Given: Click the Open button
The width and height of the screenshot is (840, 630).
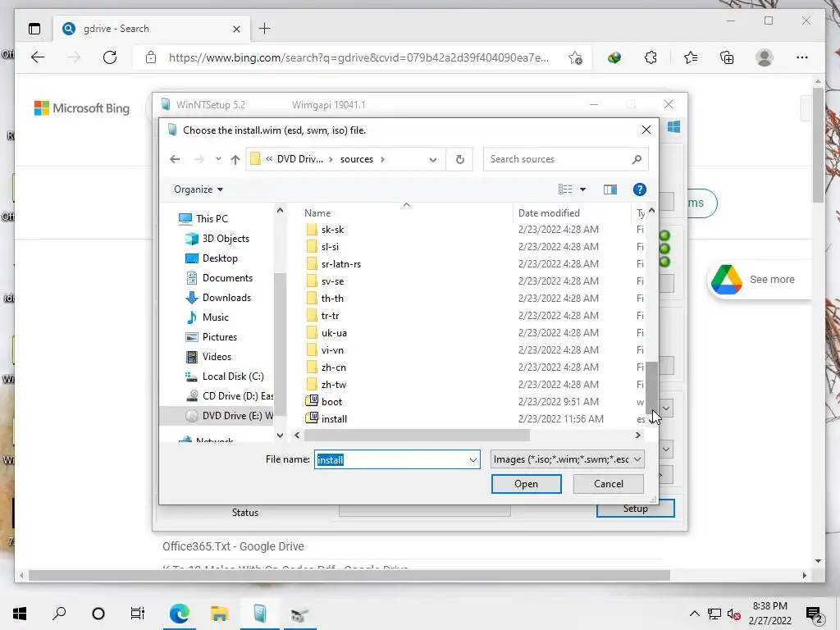Looking at the screenshot, I should click(526, 484).
